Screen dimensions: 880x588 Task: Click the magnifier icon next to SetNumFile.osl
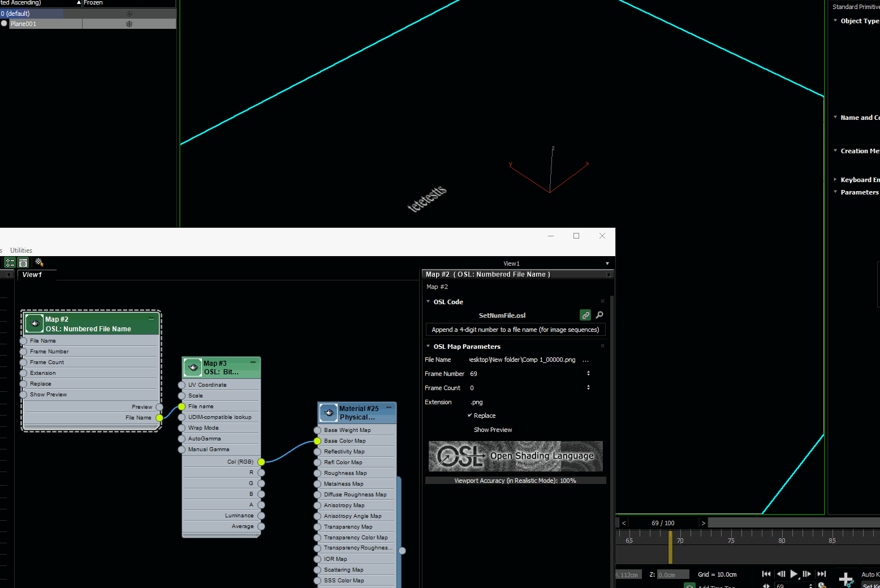point(599,315)
